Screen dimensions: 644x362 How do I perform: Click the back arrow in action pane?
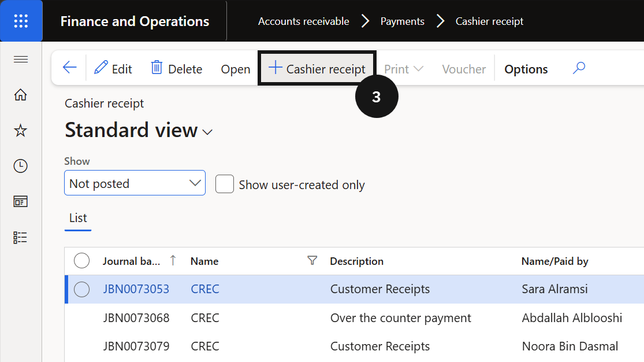coord(69,68)
